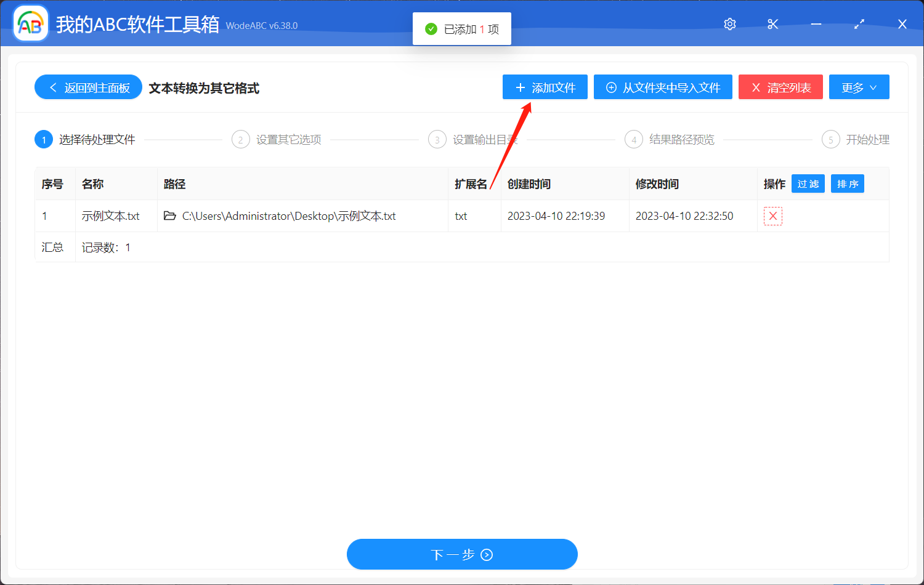
Task: Click the fullscreen expand arrows icon
Action: [859, 24]
